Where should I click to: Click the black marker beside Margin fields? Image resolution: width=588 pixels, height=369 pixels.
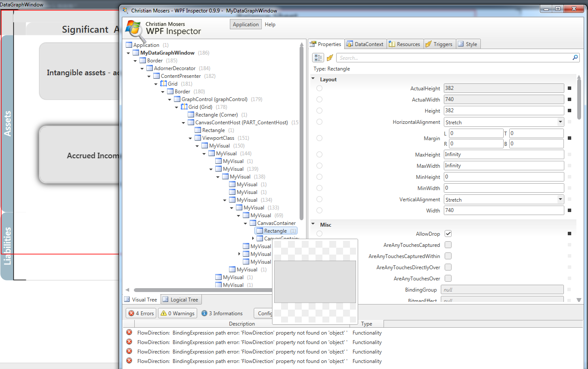click(569, 138)
